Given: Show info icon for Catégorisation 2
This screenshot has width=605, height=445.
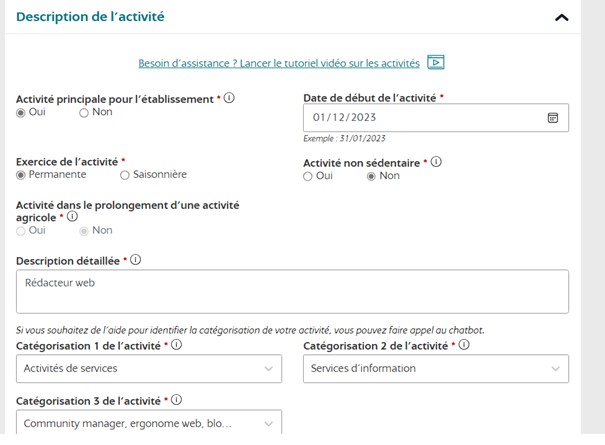Looking at the screenshot, I should (464, 345).
